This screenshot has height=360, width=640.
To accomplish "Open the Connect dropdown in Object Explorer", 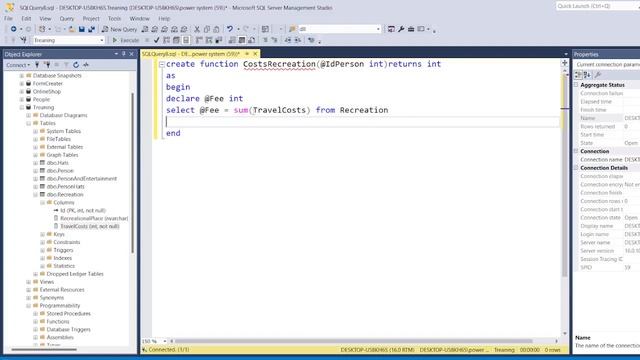I will coord(18,65).
